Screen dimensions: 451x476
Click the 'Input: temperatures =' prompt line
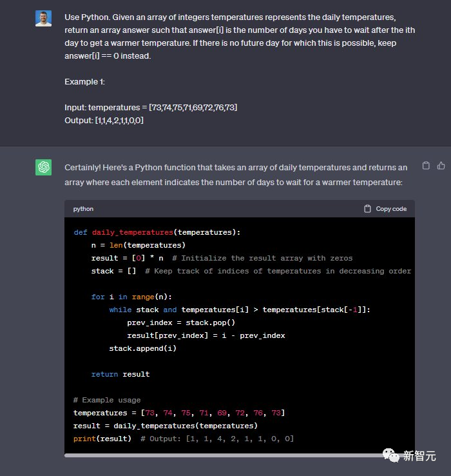(151, 108)
